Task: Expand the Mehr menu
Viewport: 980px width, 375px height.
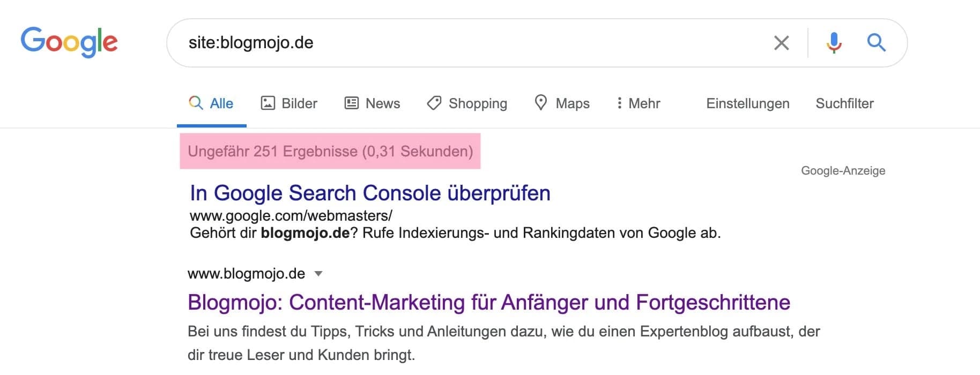Action: (x=638, y=103)
